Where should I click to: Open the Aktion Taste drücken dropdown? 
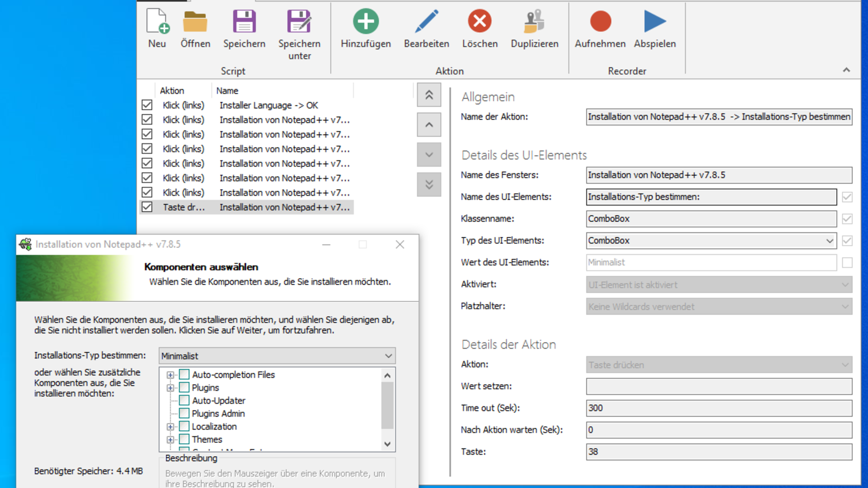pos(719,365)
